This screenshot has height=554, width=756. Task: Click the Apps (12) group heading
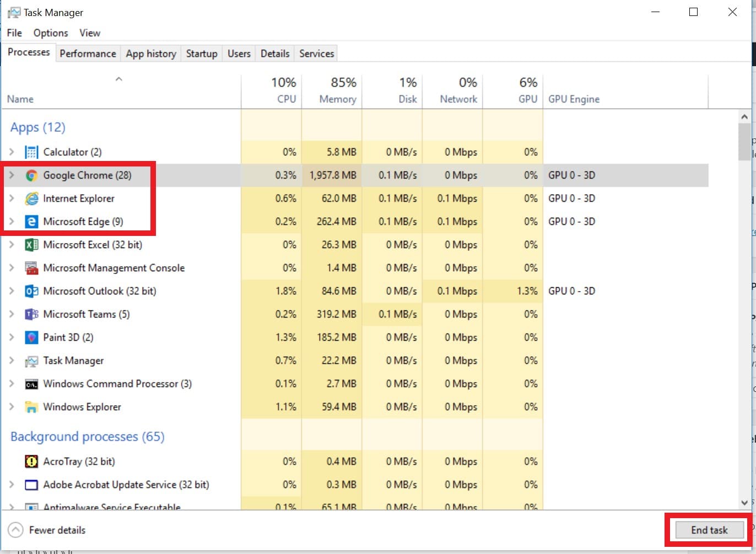pyautogui.click(x=37, y=127)
